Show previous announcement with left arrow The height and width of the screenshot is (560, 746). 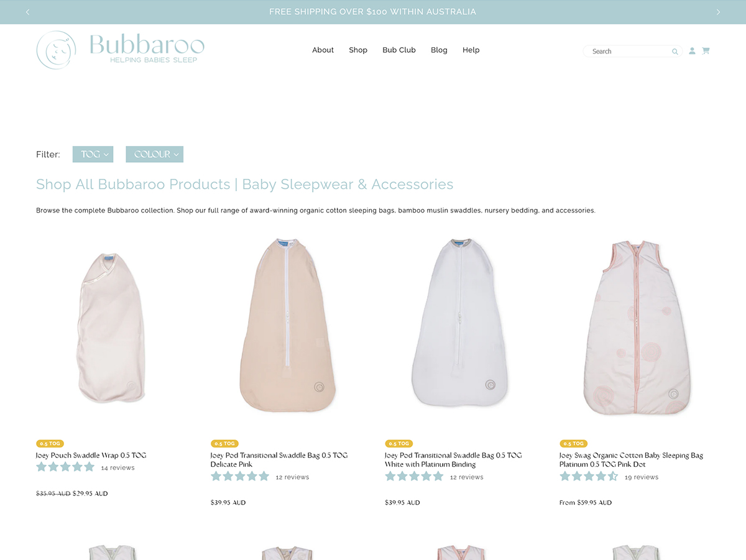27,12
